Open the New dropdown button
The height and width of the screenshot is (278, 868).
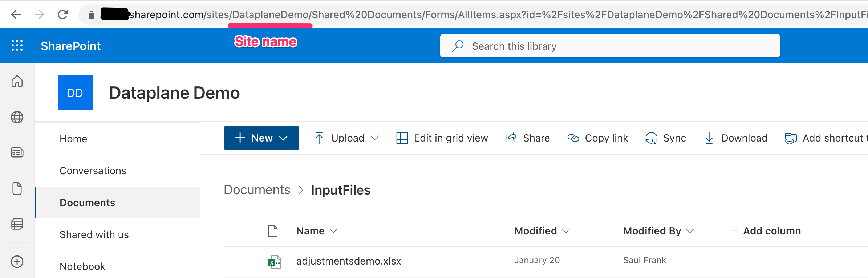(261, 138)
